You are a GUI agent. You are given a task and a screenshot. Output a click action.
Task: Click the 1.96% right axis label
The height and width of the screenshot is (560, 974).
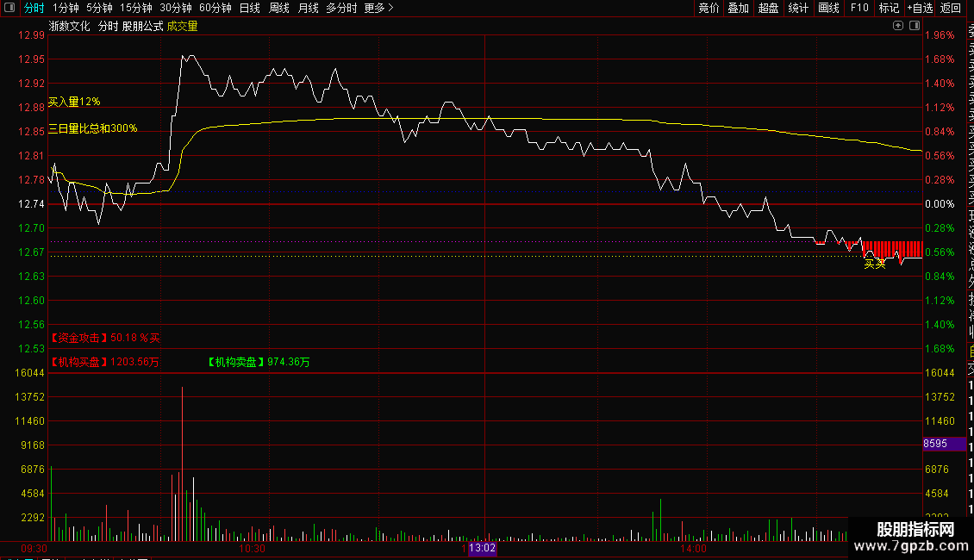pyautogui.click(x=940, y=35)
